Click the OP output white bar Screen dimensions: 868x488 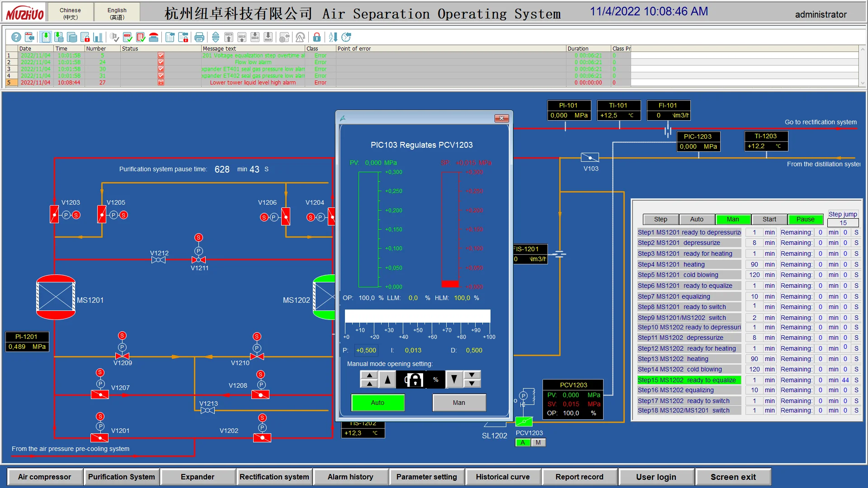tap(417, 316)
